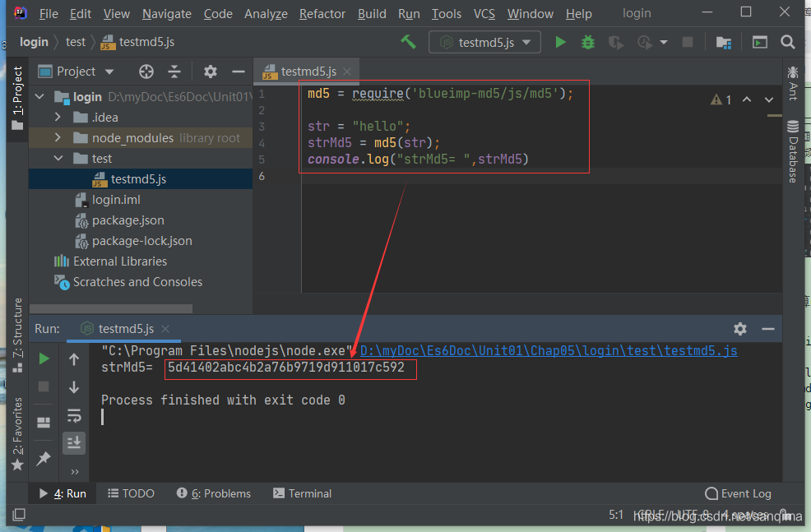Viewport: 811px width, 532px height.
Task: Click the down the stack trace arrow
Action: click(74, 386)
